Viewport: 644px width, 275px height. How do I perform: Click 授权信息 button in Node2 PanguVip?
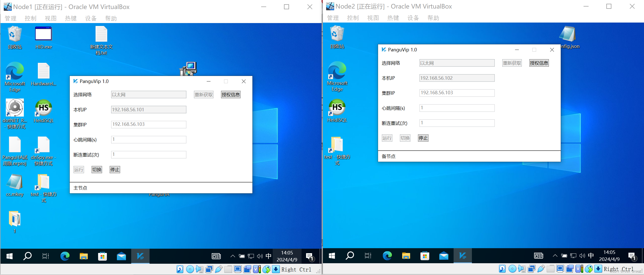click(539, 63)
